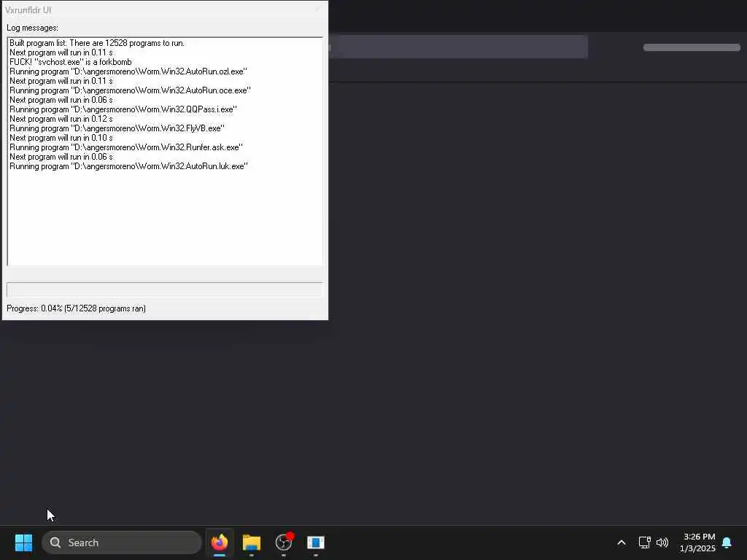Select the AutoRun.luk.exe log line
Screen dimensions: 747x560
(128, 166)
